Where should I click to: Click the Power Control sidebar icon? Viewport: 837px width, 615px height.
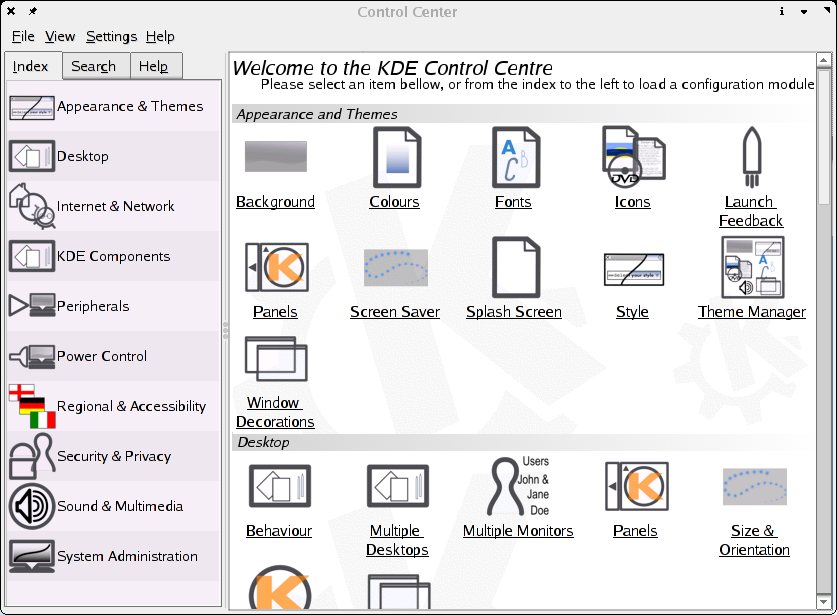coord(32,357)
